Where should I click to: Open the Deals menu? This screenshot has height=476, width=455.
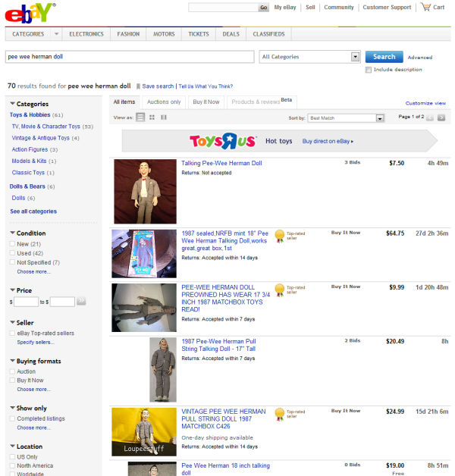point(231,34)
